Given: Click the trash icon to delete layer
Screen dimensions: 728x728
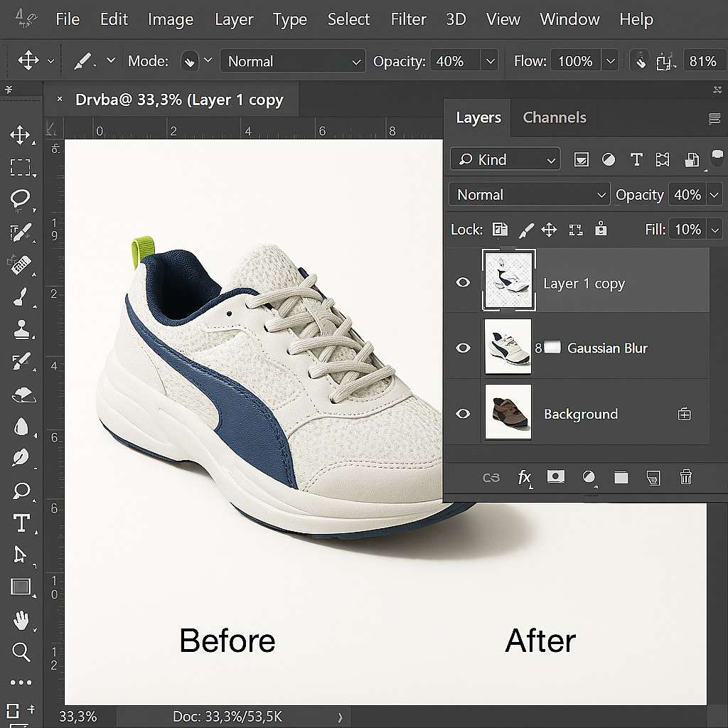Looking at the screenshot, I should 685,477.
